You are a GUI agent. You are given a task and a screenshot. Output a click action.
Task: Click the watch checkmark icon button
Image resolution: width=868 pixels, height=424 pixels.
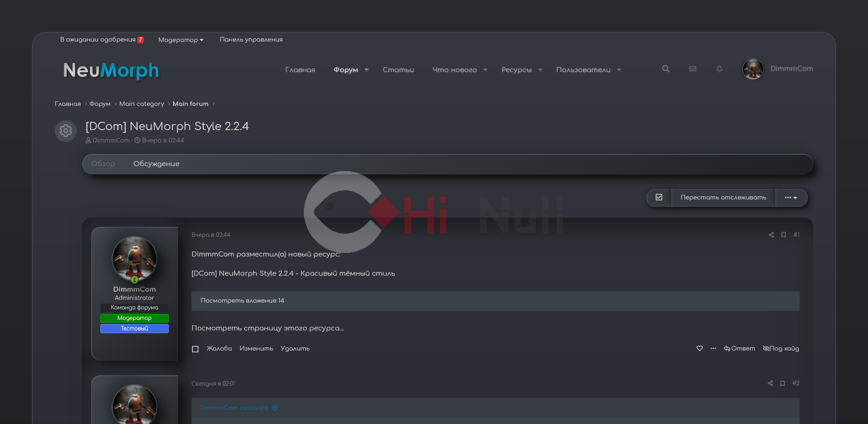point(659,198)
